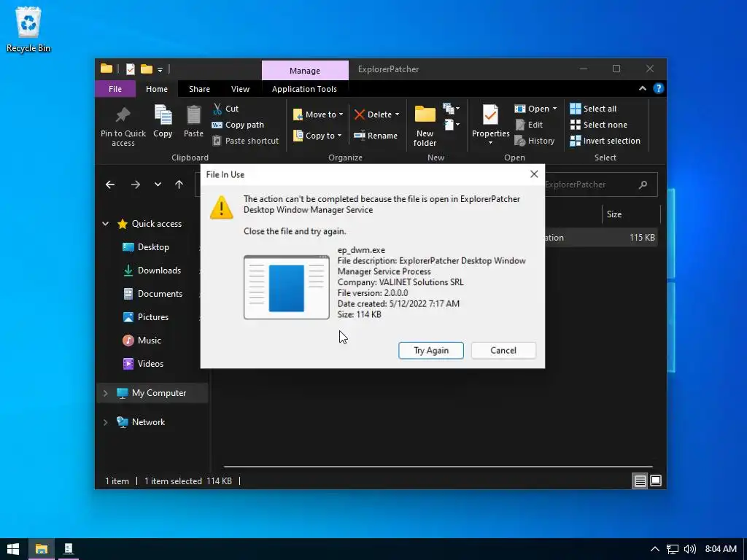The height and width of the screenshot is (560, 747).
Task: Go back with the left arrow
Action: [110, 184]
